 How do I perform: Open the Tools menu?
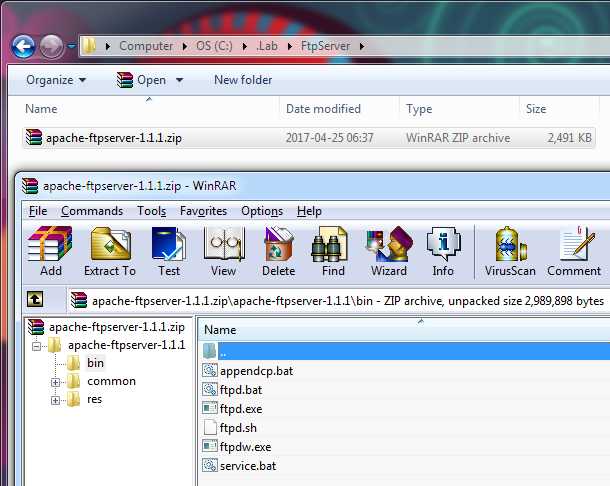pos(151,211)
